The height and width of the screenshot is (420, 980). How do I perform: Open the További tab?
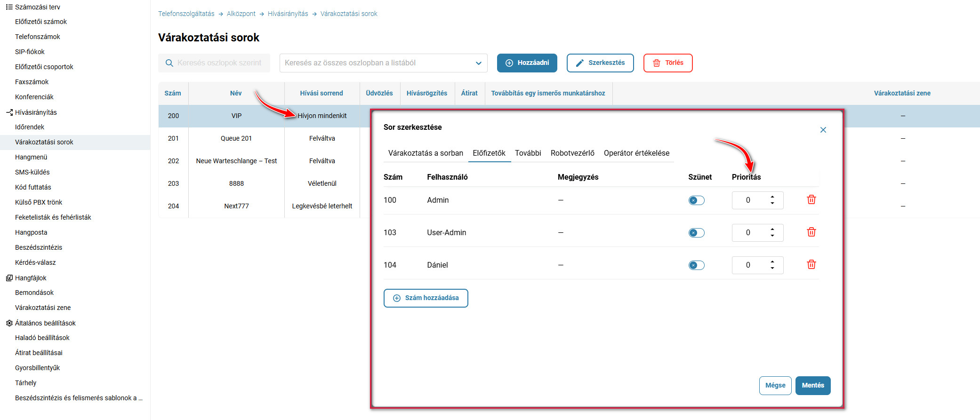click(528, 153)
